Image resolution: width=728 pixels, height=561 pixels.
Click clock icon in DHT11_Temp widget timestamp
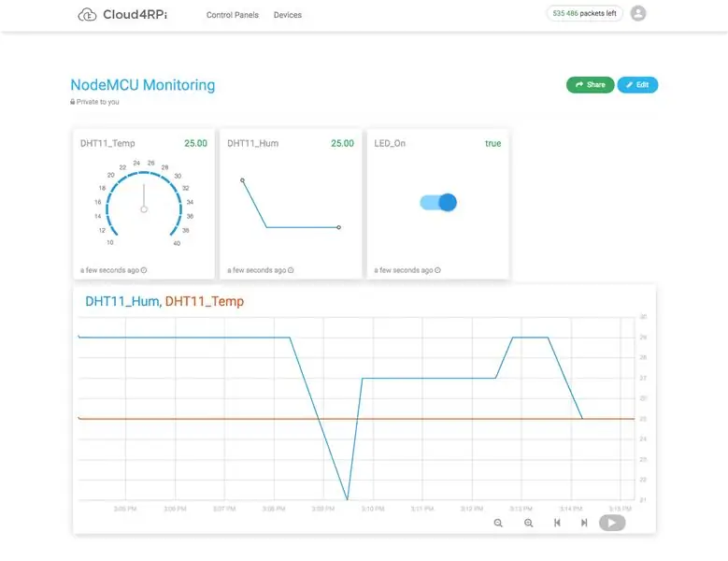(x=144, y=270)
